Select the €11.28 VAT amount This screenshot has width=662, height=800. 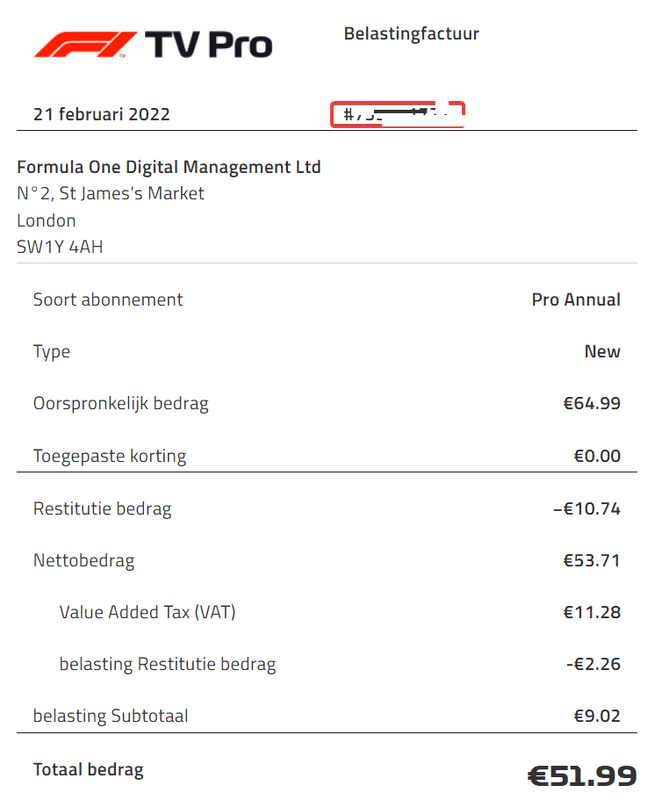coord(592,612)
